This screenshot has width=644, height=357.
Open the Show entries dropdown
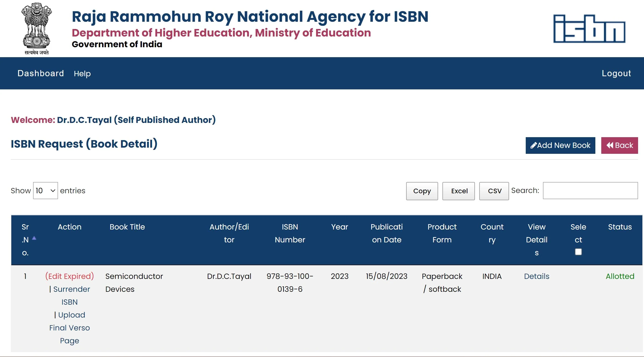[45, 191]
